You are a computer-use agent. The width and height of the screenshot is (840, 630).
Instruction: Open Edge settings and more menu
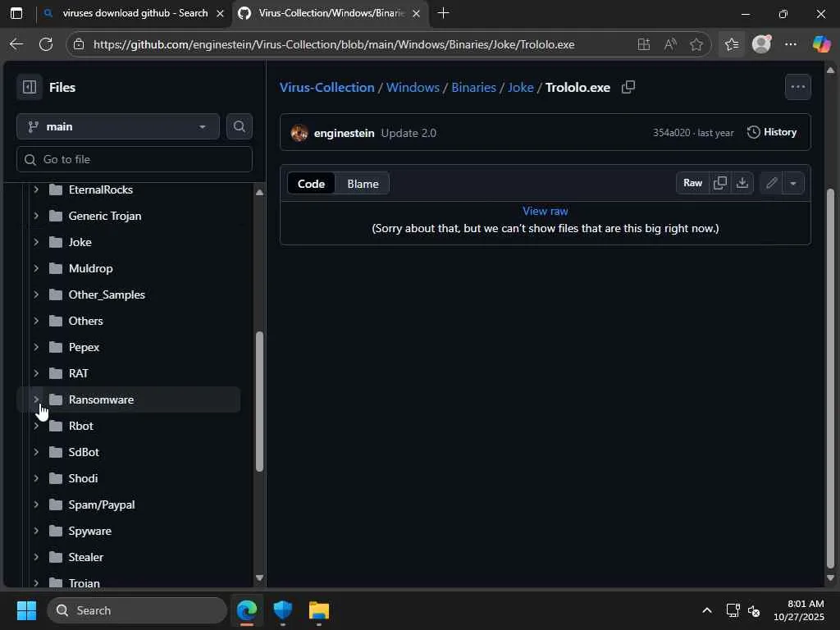791,44
